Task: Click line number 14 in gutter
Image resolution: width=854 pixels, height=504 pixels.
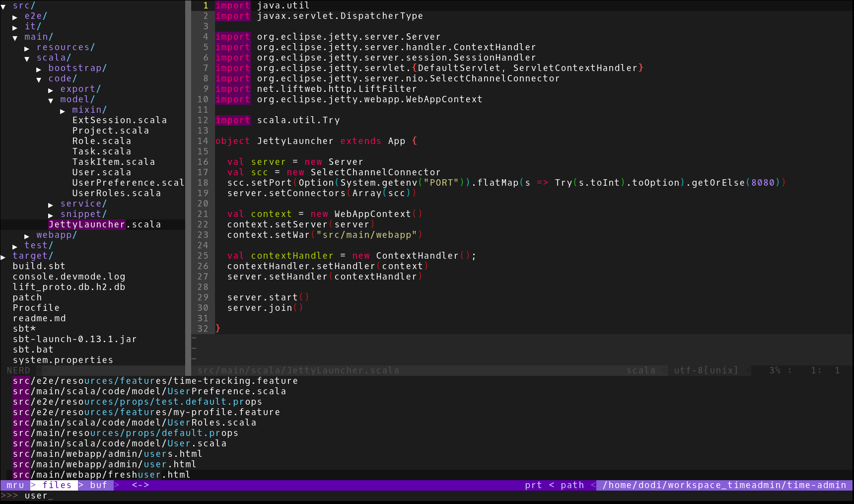Action: coord(203,141)
